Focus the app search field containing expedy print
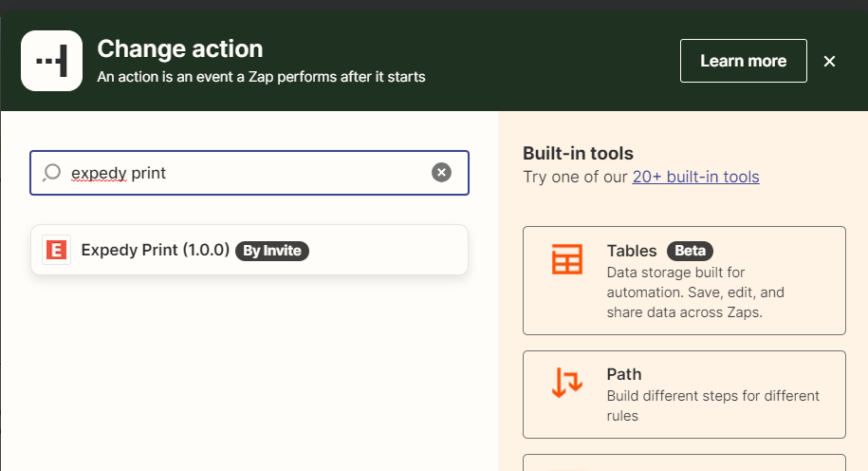The image size is (868, 471). [x=249, y=173]
